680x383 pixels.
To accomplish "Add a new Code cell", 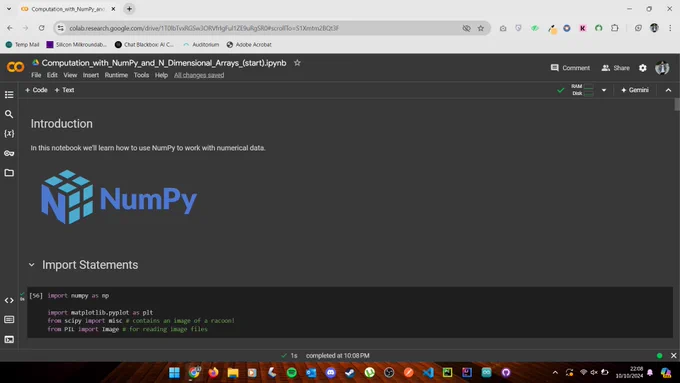I will (x=36, y=90).
